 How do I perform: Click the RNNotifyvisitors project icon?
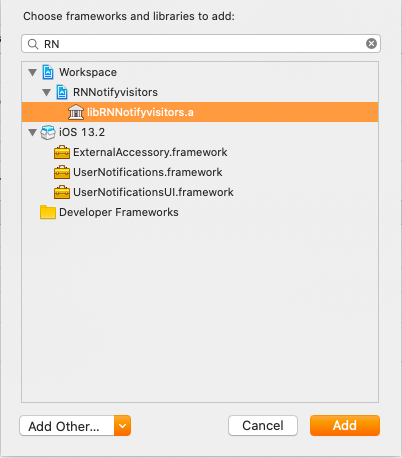(62, 92)
